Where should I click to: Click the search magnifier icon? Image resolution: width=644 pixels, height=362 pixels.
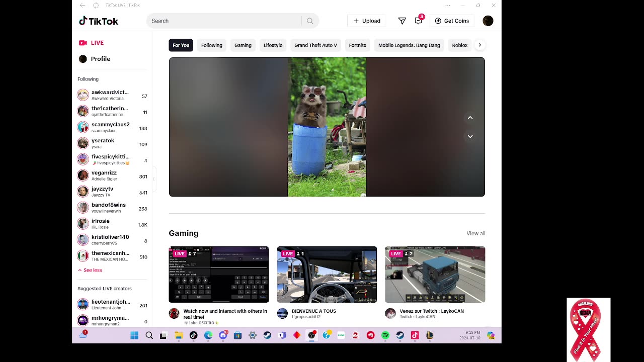pos(310,21)
